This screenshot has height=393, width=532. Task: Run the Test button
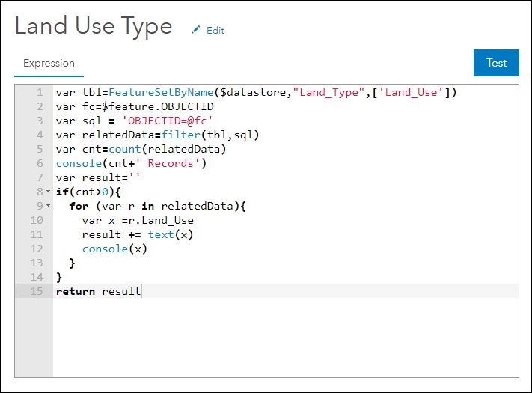pyautogui.click(x=496, y=63)
